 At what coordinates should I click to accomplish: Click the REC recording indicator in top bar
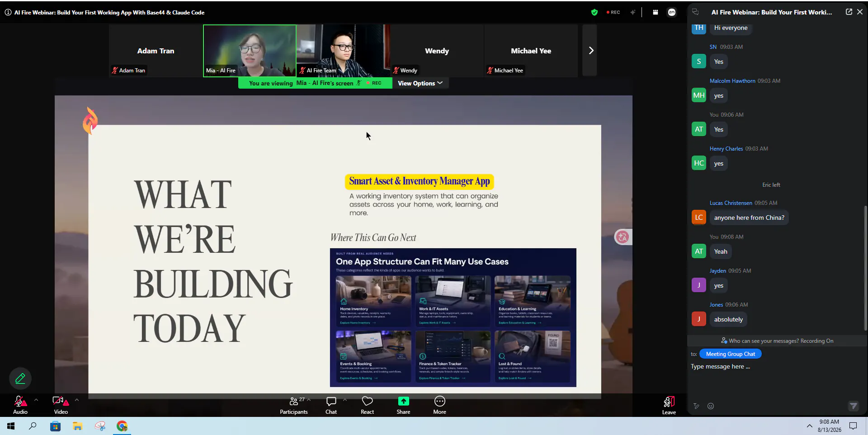point(613,12)
